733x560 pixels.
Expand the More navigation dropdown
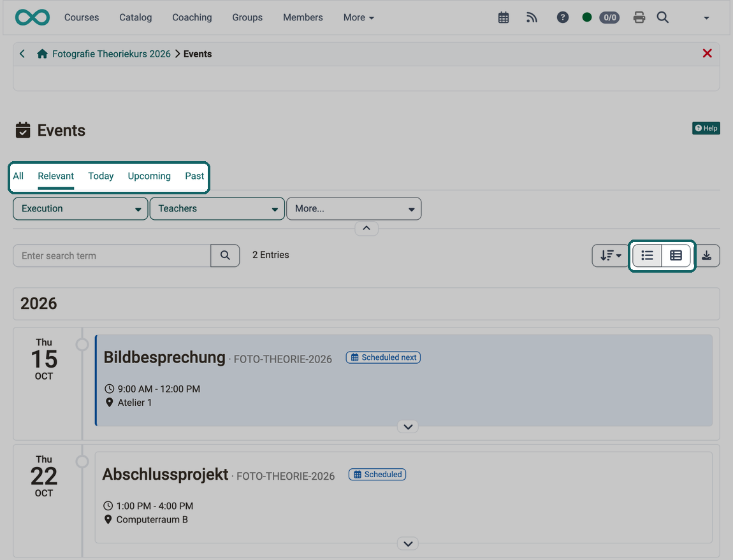pos(359,17)
